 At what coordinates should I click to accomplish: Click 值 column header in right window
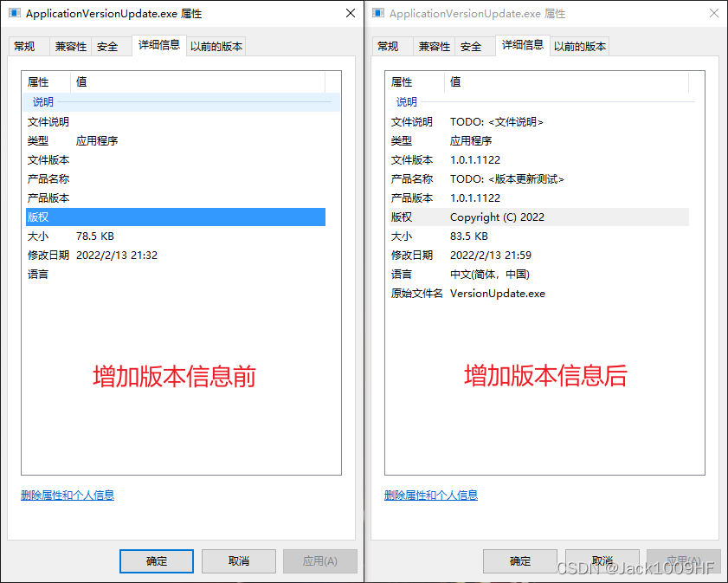coord(567,81)
